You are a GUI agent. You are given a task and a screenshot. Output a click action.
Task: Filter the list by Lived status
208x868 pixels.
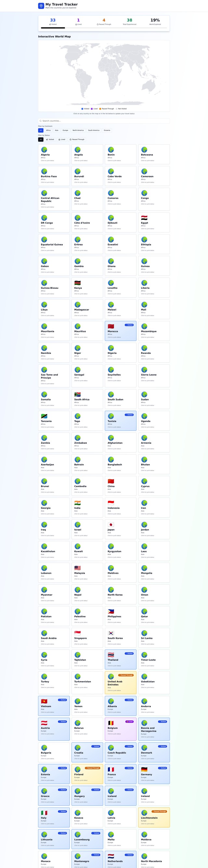click(62, 139)
